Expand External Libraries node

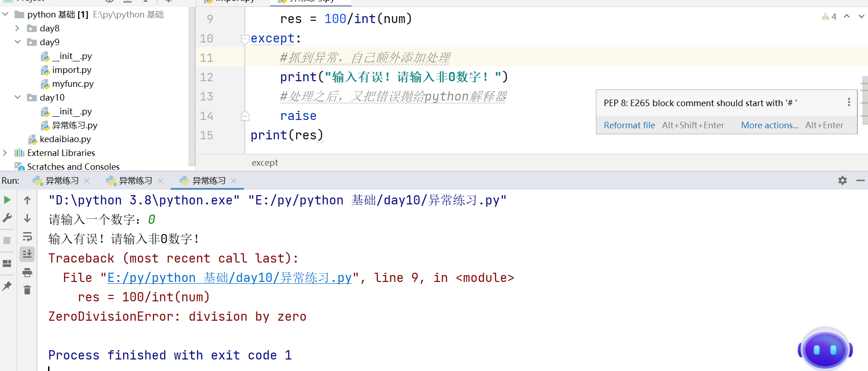[5, 153]
